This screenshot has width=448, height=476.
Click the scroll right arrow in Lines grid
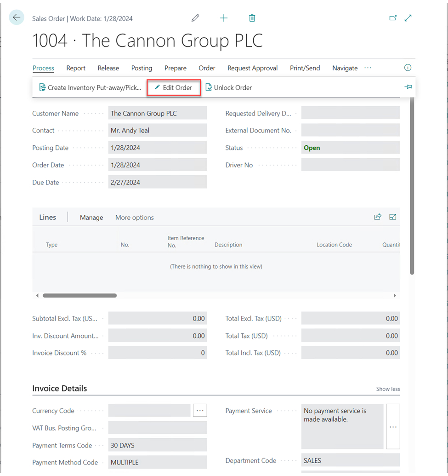point(395,295)
